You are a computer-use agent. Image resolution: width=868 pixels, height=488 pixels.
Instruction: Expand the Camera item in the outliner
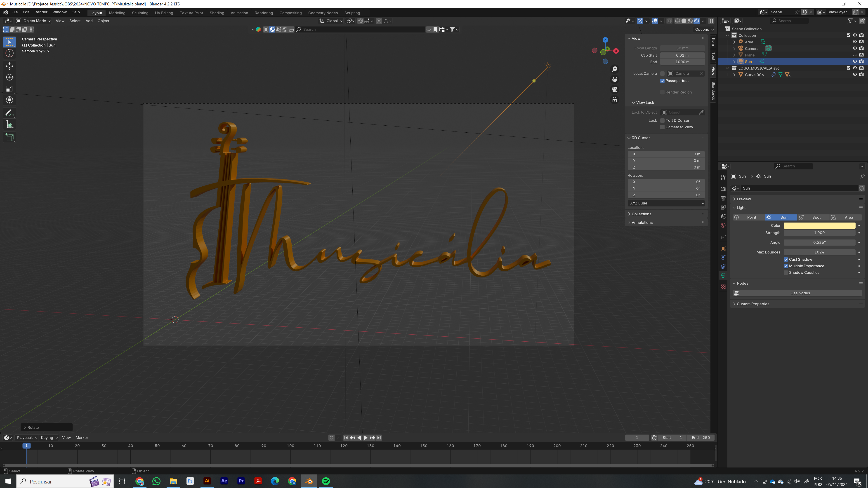click(x=734, y=49)
